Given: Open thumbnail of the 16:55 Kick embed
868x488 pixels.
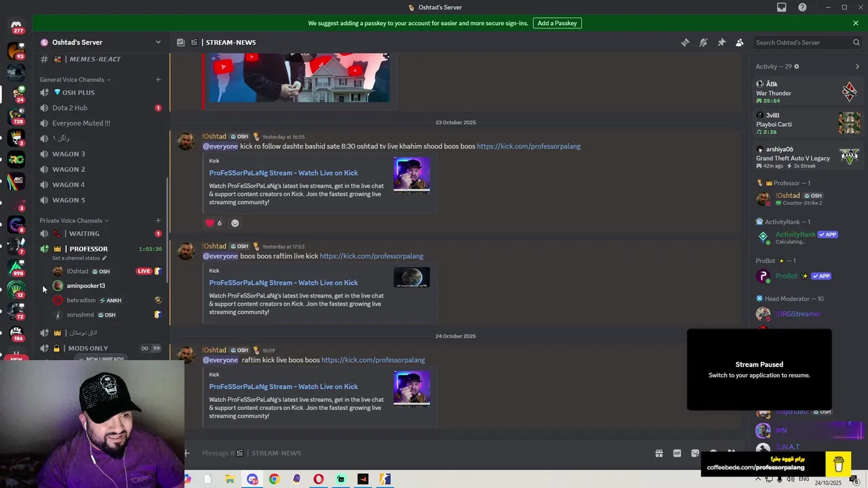Looking at the screenshot, I should click(x=412, y=175).
